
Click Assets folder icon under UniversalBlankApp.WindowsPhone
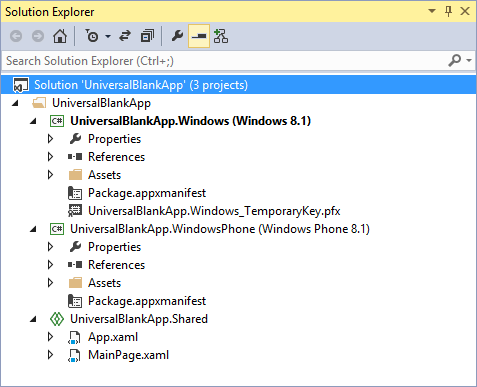[x=75, y=283]
